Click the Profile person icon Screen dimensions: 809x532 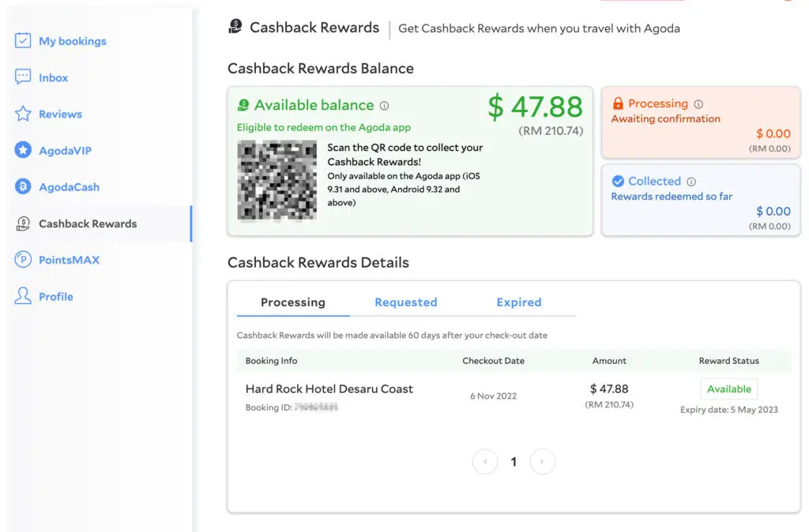point(23,296)
